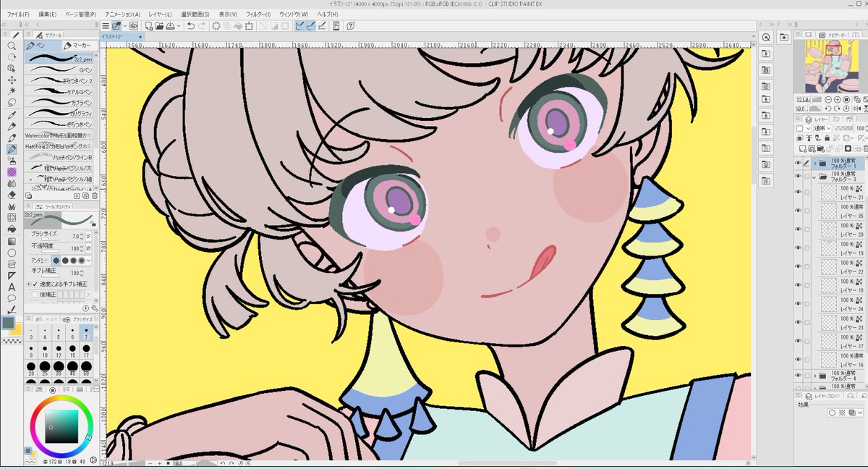Open the 編集(E) menu
868x469 pixels.
[48, 14]
